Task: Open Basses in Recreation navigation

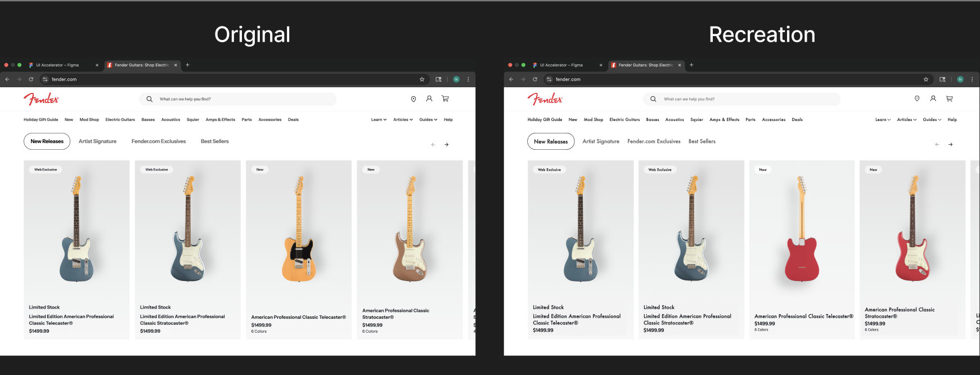Action: coord(653,119)
